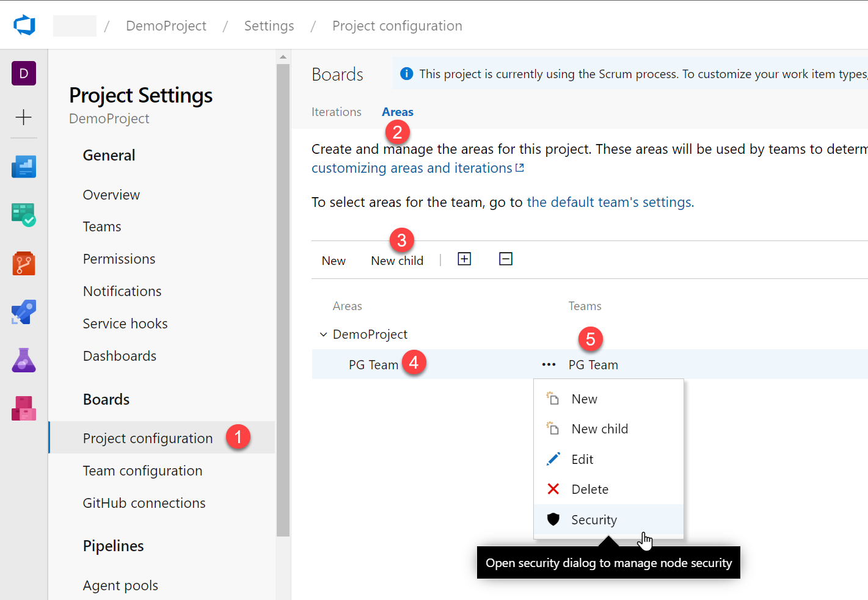
Task: Collapse the DemoProject area node chevron
Action: point(323,334)
